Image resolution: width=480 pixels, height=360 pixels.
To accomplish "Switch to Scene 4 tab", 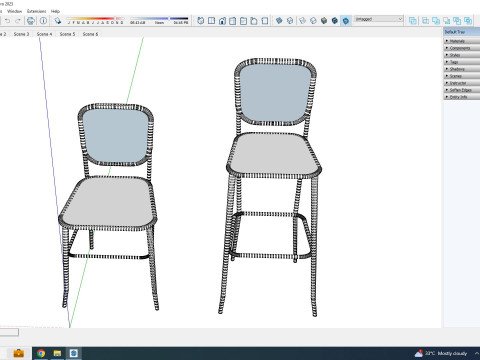I will click(x=44, y=34).
